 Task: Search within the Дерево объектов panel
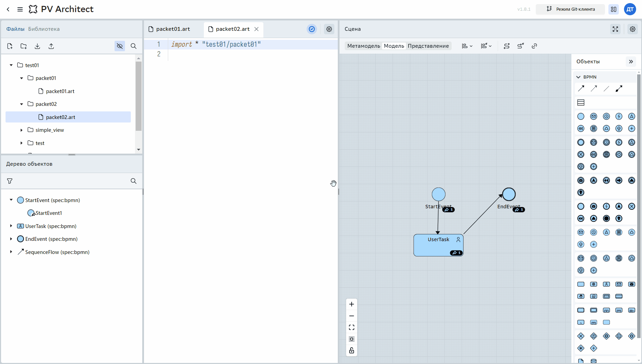coord(134,181)
